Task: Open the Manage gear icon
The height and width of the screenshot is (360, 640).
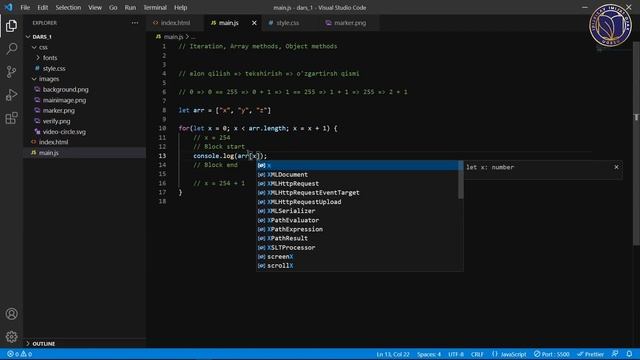Action: click(x=11, y=337)
